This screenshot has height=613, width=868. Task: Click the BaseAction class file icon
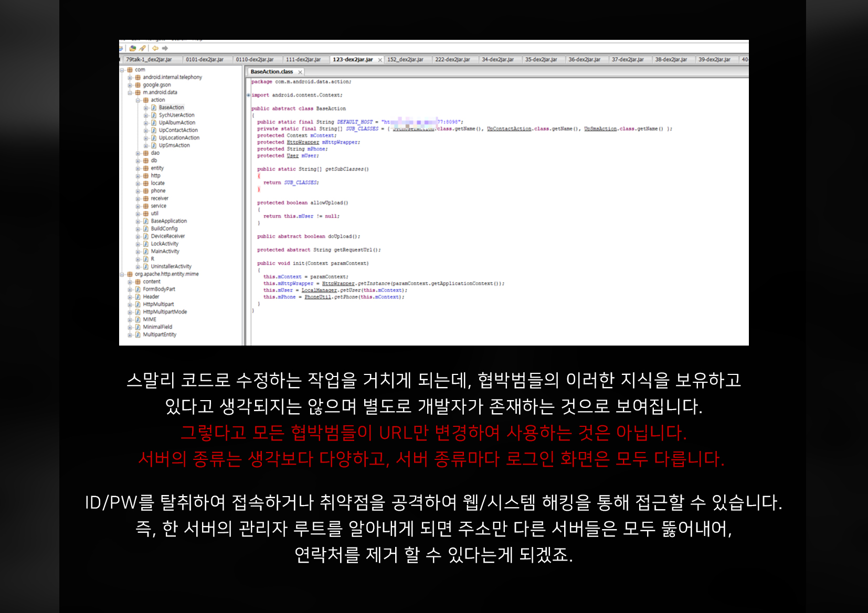click(x=154, y=107)
